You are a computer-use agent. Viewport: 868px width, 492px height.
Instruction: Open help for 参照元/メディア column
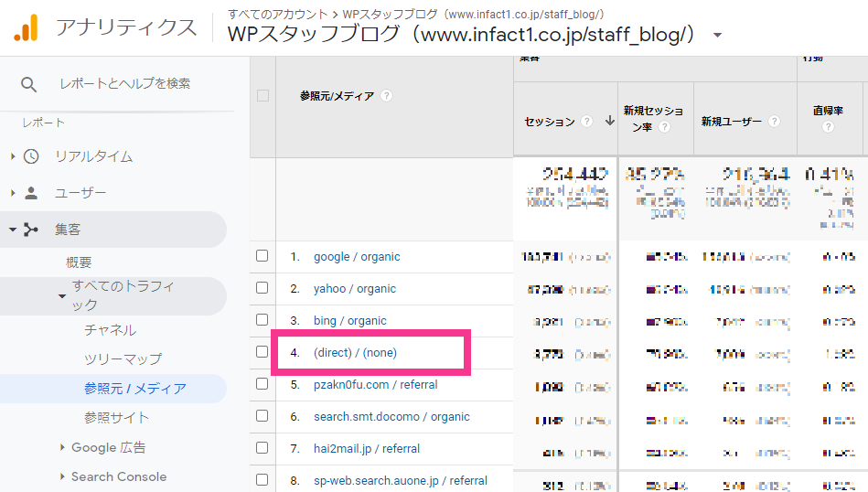point(386,96)
